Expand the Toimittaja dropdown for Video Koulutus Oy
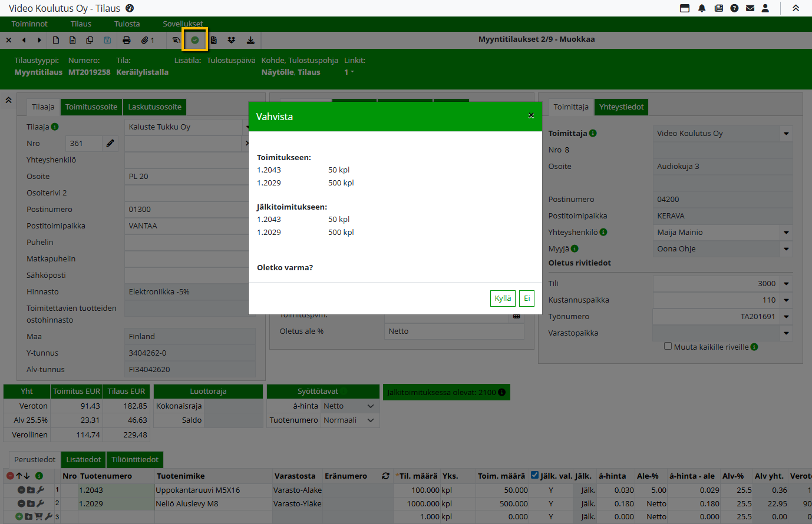 [786, 134]
